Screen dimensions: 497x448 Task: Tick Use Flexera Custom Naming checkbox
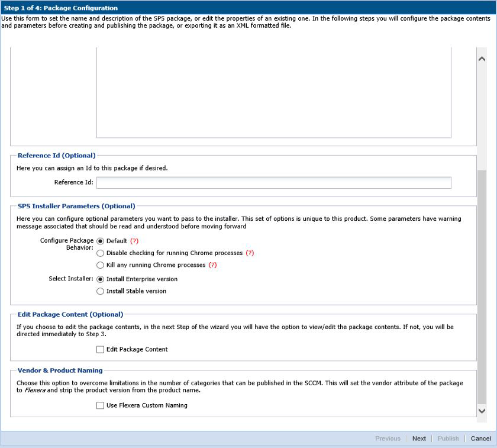point(100,405)
